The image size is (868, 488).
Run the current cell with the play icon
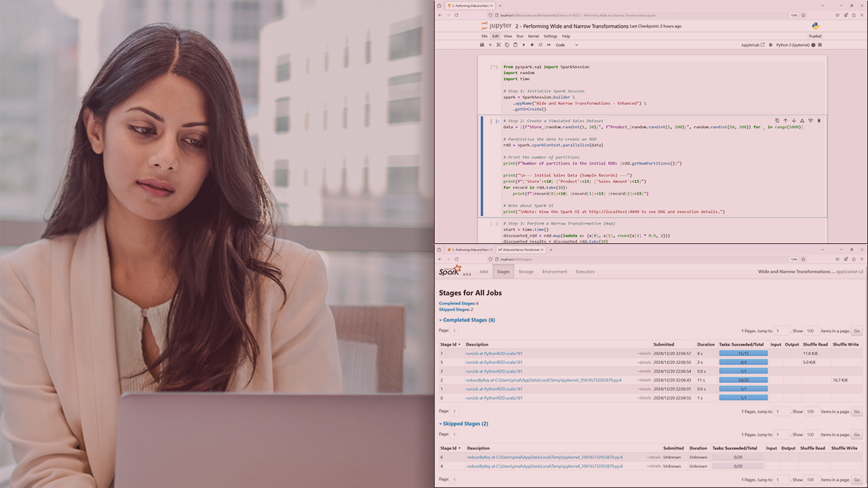[524, 45]
